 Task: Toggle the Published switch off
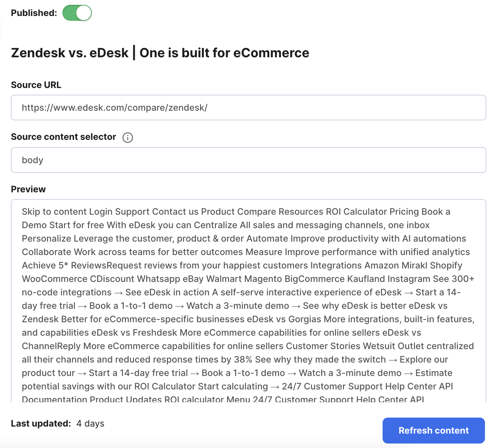77,13
